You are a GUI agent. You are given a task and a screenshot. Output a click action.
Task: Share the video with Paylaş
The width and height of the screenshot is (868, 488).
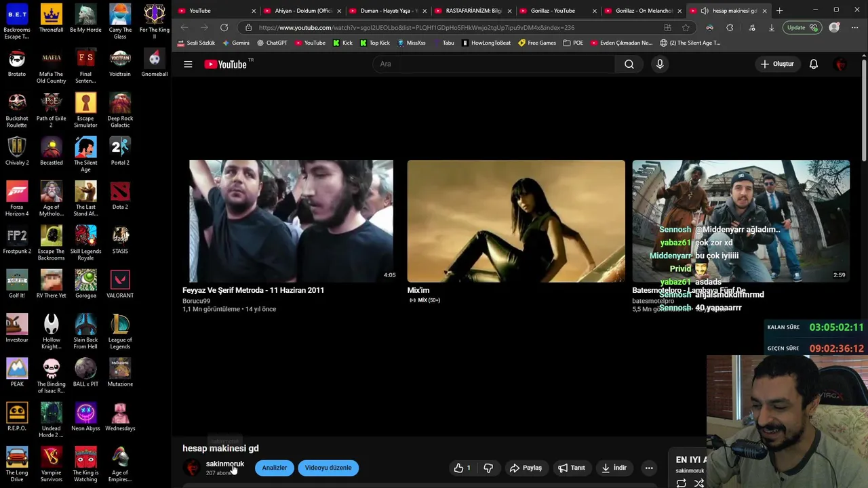pos(526,468)
